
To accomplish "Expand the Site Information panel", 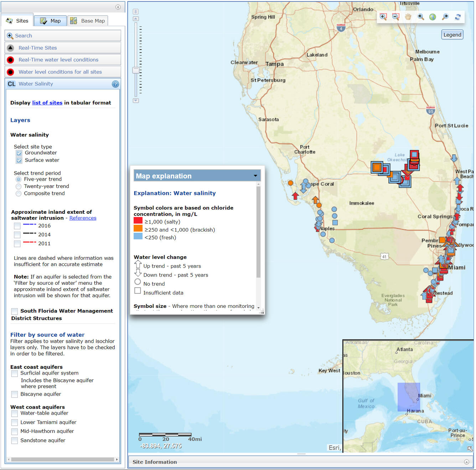I will pyautogui.click(x=468, y=462).
